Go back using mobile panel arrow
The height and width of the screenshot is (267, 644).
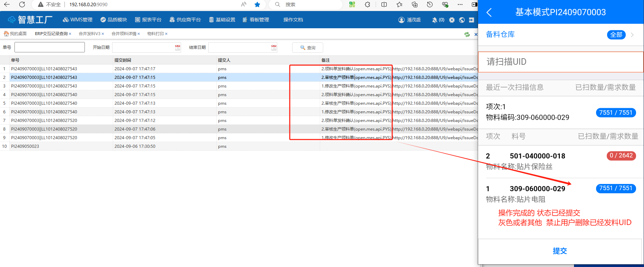pos(489,13)
